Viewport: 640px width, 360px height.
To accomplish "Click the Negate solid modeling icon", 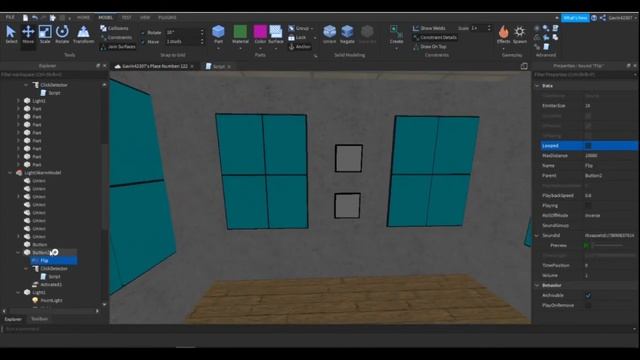I will [347, 32].
